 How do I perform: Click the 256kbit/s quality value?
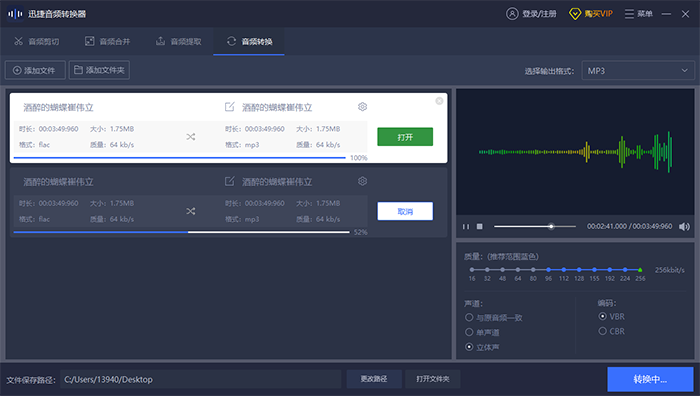[670, 270]
